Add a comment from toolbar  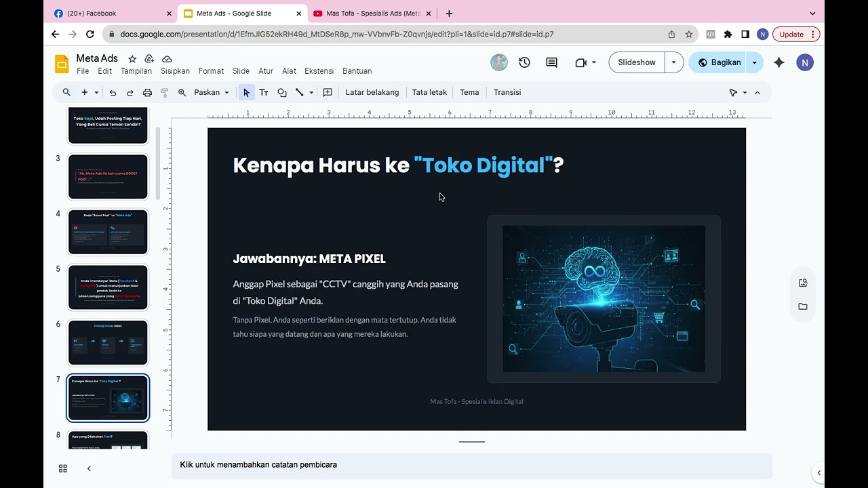[x=328, y=92]
